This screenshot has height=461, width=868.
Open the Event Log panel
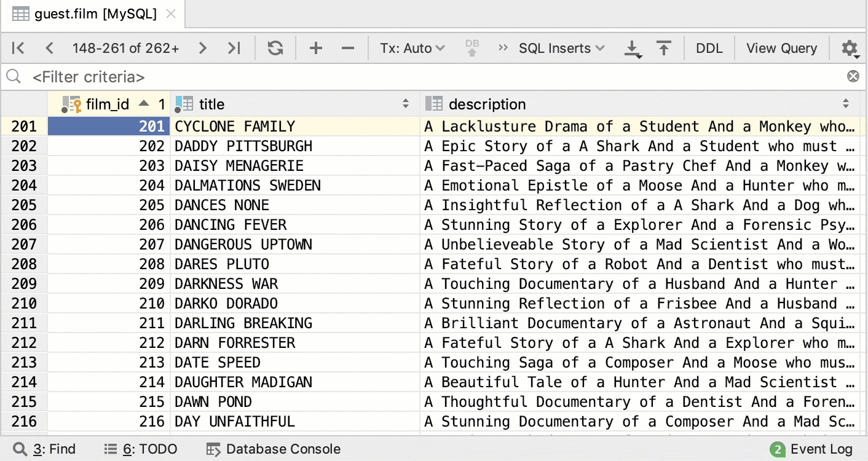[x=813, y=449]
